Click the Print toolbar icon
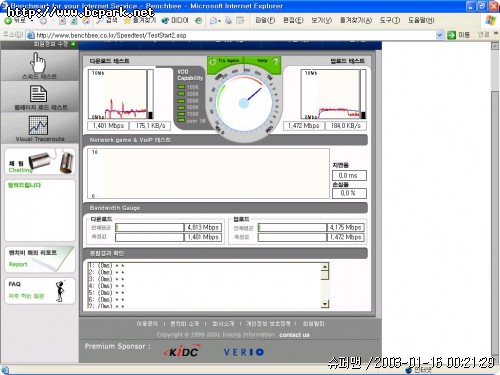 tap(228, 21)
